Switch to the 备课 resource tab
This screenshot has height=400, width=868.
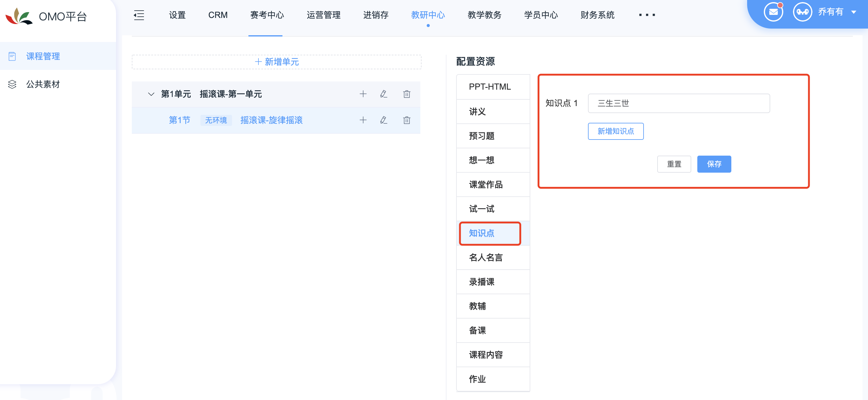[x=493, y=330]
